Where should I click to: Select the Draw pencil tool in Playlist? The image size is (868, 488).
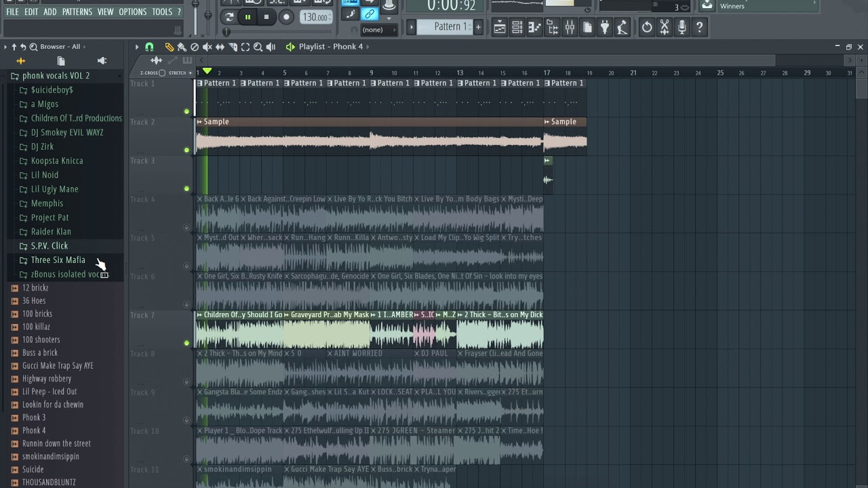170,47
